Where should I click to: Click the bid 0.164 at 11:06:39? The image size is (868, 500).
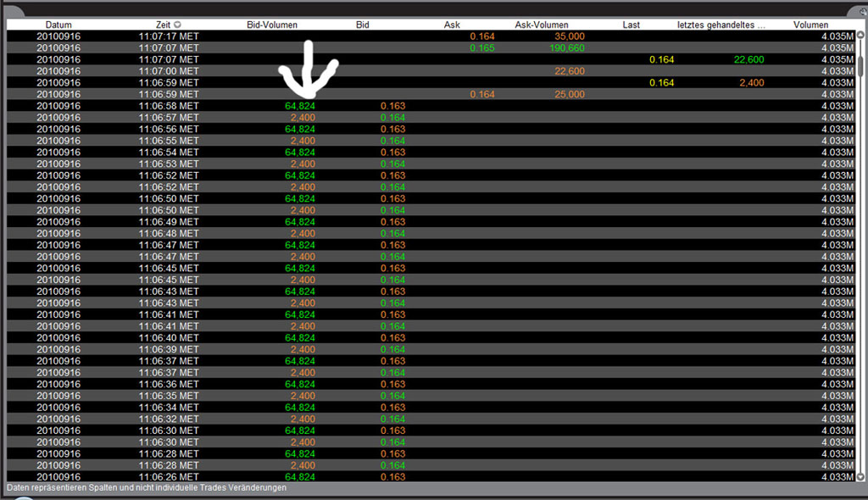coord(392,350)
